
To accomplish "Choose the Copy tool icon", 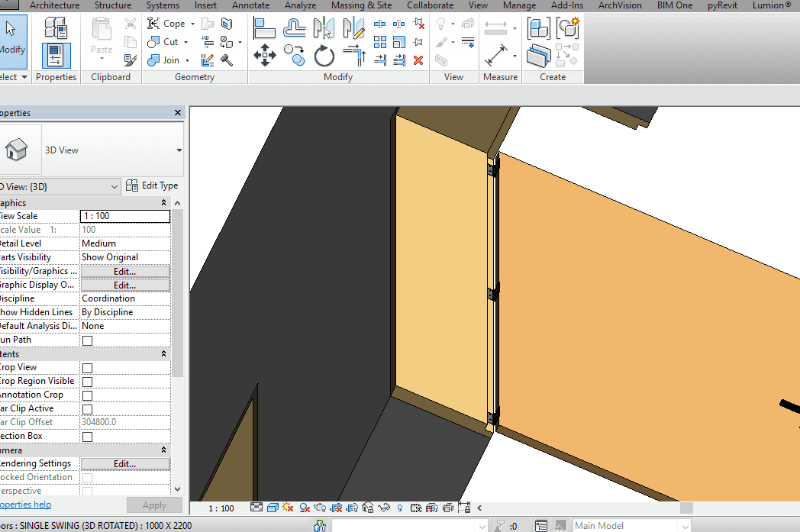I will 294,55.
